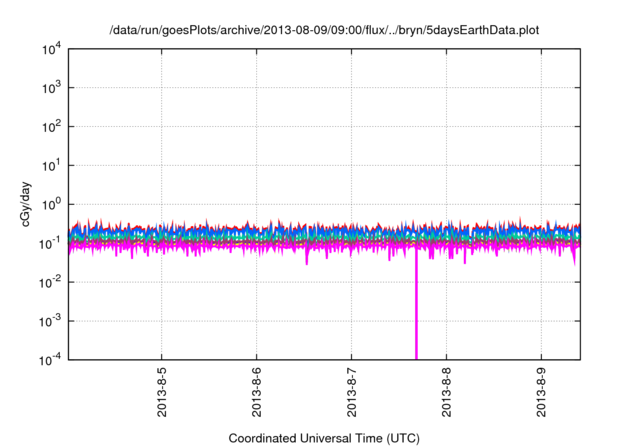Select the Coordinated Universal Time (UTC) label
Image resolution: width=640 pixels, height=448 pixels.
(x=324, y=438)
